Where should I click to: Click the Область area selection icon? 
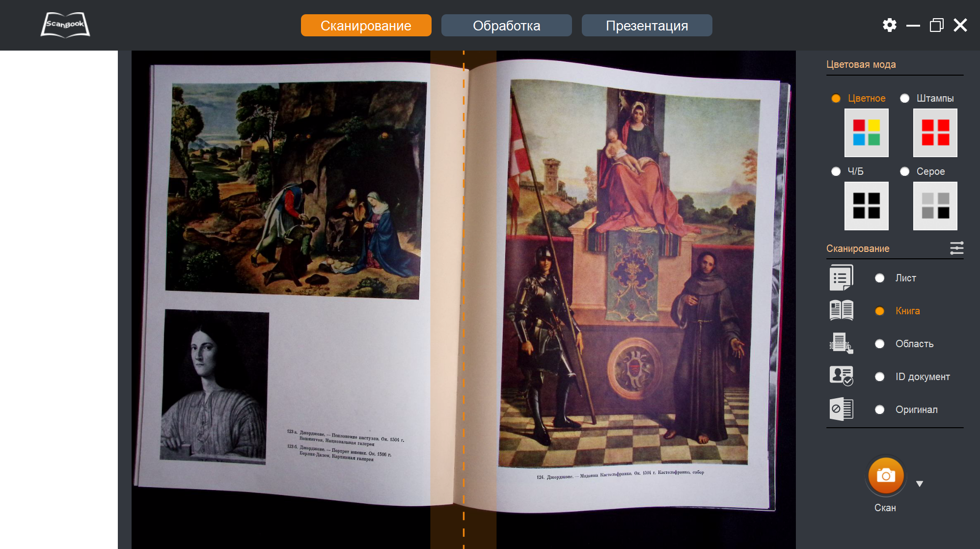coord(841,343)
